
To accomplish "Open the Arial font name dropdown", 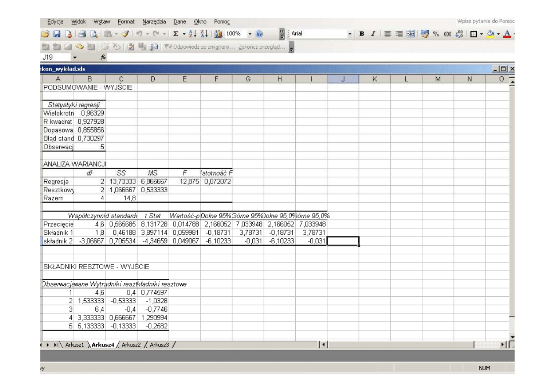I will pos(350,33).
